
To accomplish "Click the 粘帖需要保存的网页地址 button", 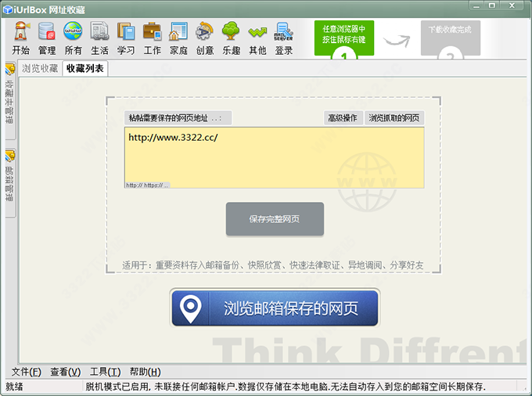I will [x=178, y=118].
